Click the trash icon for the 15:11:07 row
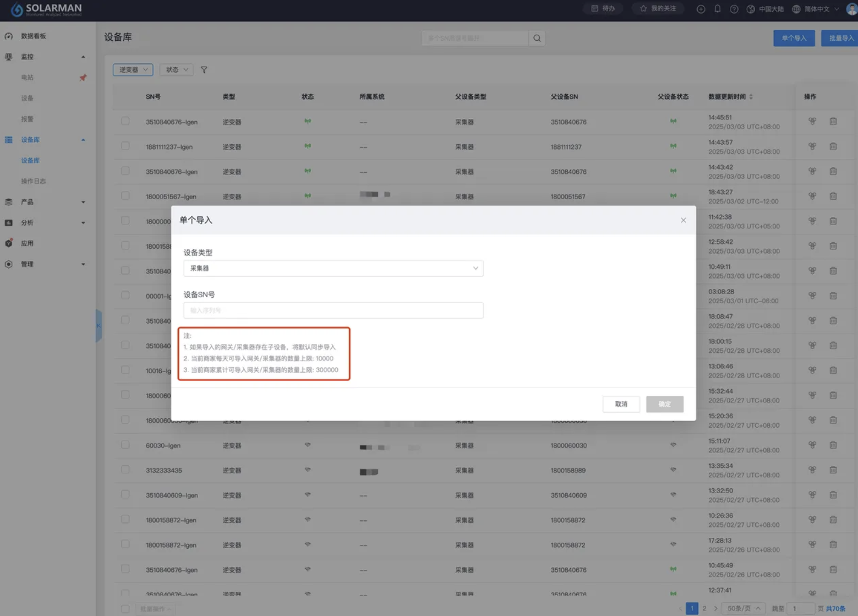Image resolution: width=858 pixels, height=616 pixels. (x=833, y=445)
